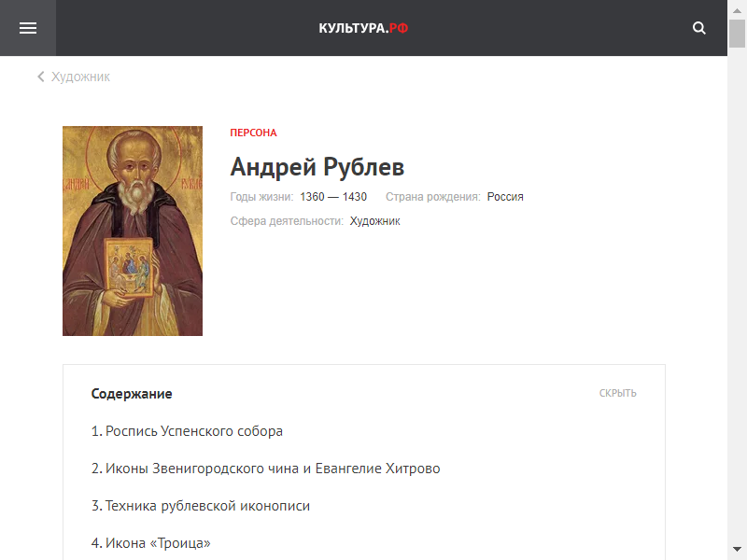The height and width of the screenshot is (560, 747).
Task: Jump to Техника рублевской иконописи section
Action: click(200, 506)
